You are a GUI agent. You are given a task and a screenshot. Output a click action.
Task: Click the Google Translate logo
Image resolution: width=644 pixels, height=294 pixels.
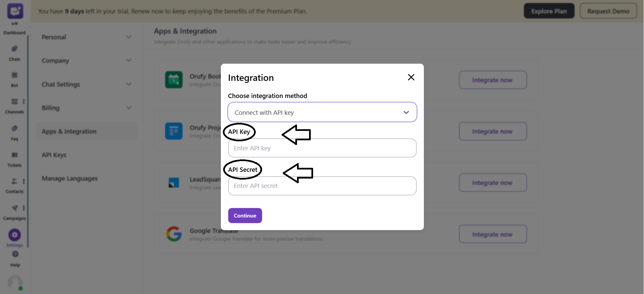[174, 234]
